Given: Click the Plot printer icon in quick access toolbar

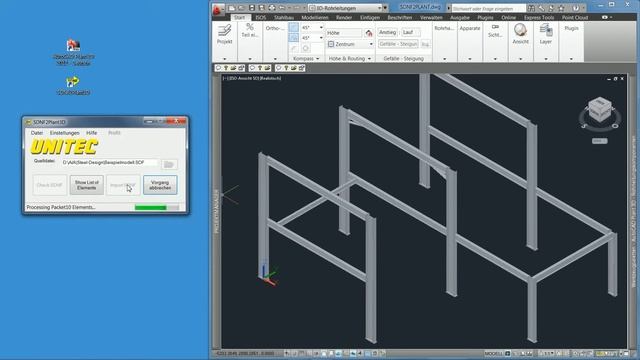Looking at the screenshot, I should coord(271,8).
